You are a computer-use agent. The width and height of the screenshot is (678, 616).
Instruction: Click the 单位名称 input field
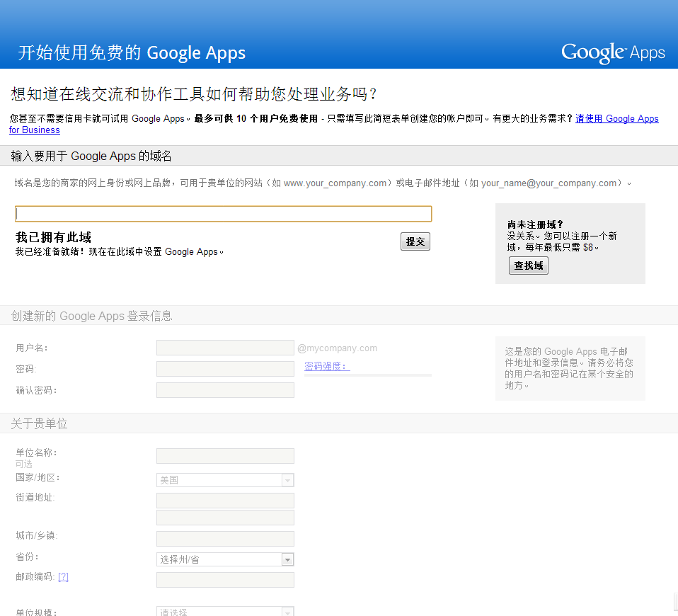pos(225,456)
